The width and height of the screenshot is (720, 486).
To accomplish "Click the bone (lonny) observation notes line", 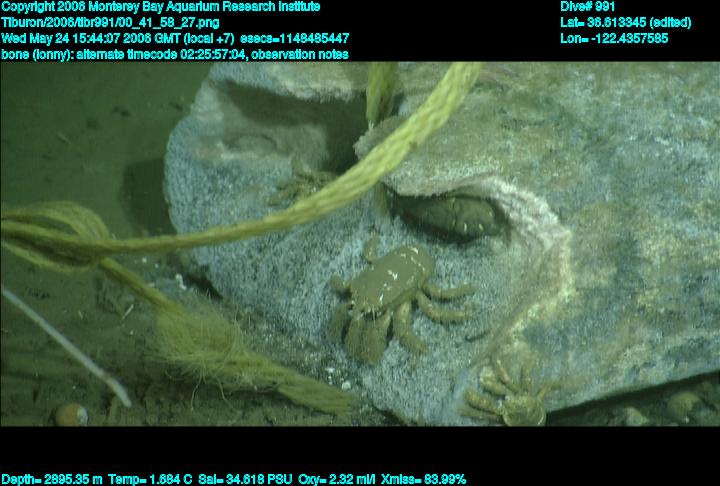I will point(175,54).
